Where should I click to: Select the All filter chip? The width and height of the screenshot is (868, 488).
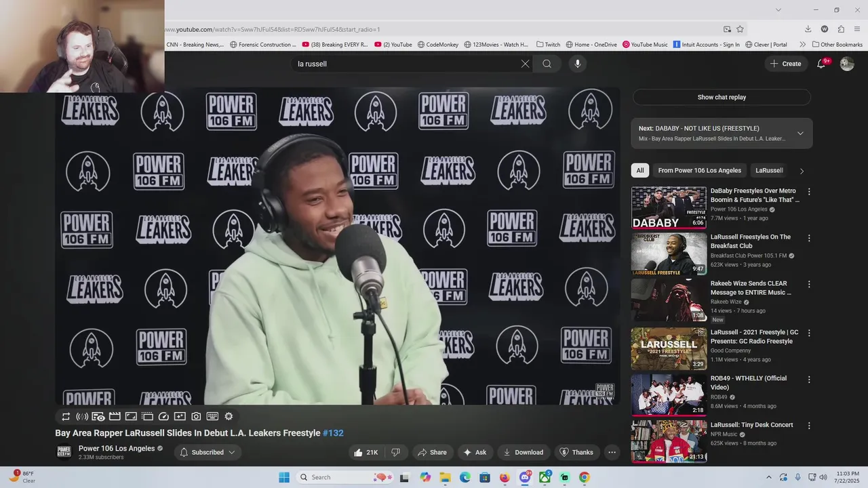[640, 170]
